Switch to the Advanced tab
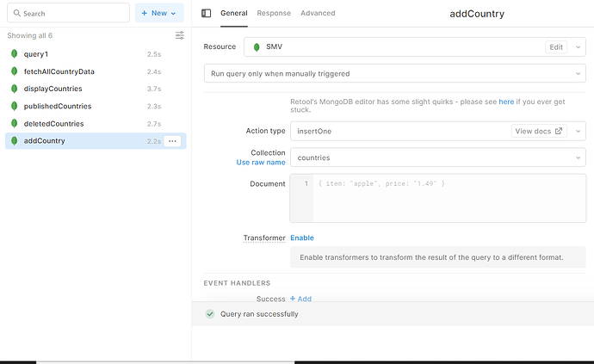 (x=318, y=13)
